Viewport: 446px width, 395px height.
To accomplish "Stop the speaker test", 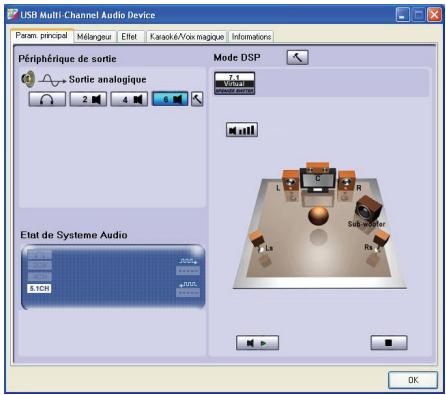I will point(389,343).
